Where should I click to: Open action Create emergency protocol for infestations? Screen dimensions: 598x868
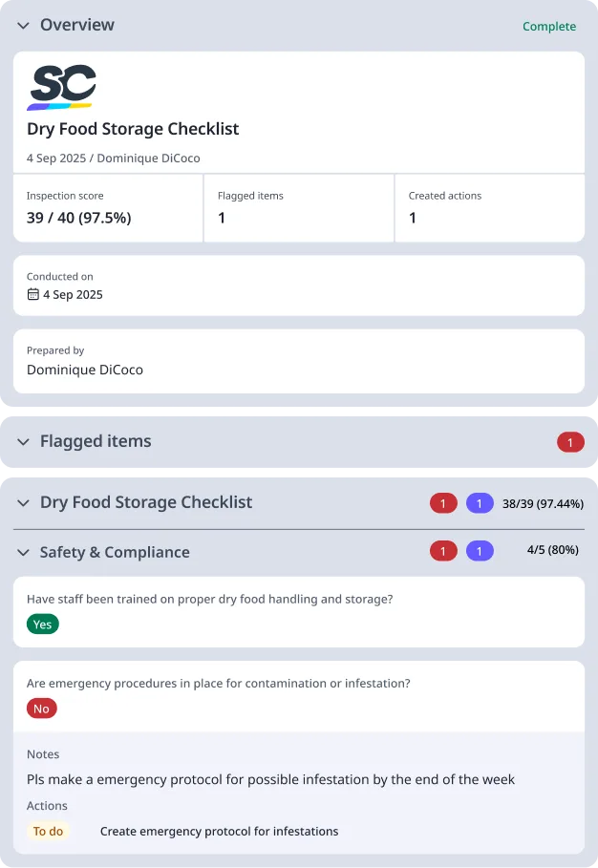[x=219, y=832]
